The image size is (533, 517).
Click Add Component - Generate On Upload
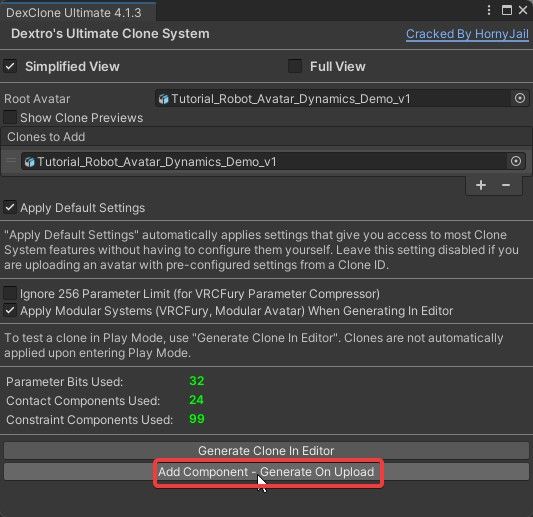[x=266, y=471]
